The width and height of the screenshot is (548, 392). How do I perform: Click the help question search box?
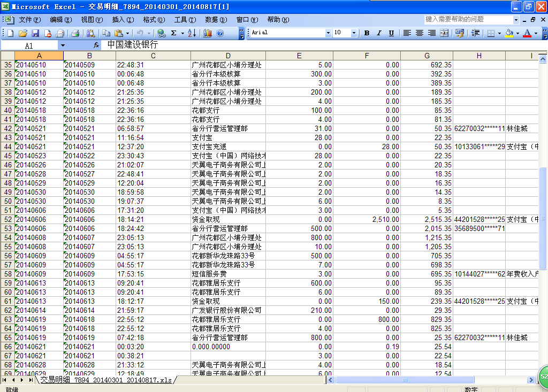(x=468, y=19)
